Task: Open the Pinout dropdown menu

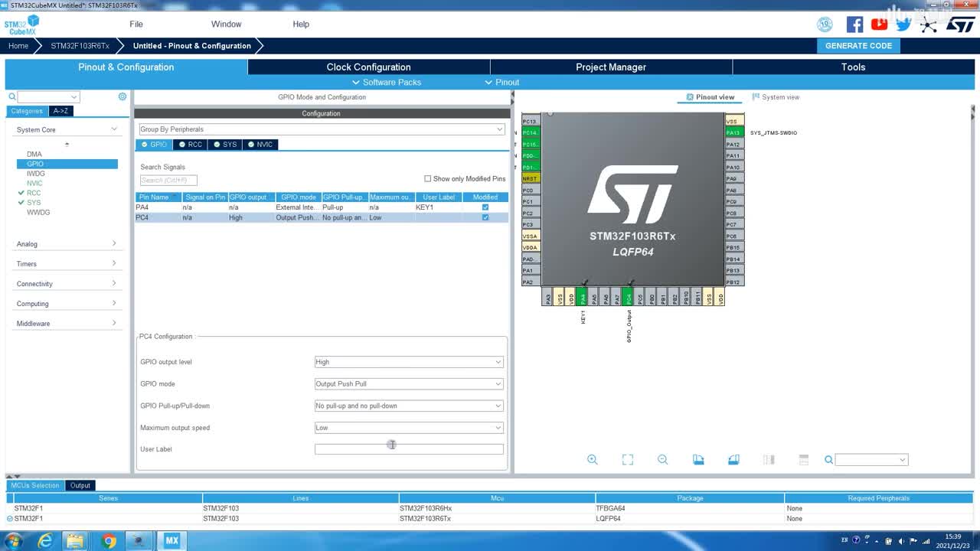Action: click(502, 82)
